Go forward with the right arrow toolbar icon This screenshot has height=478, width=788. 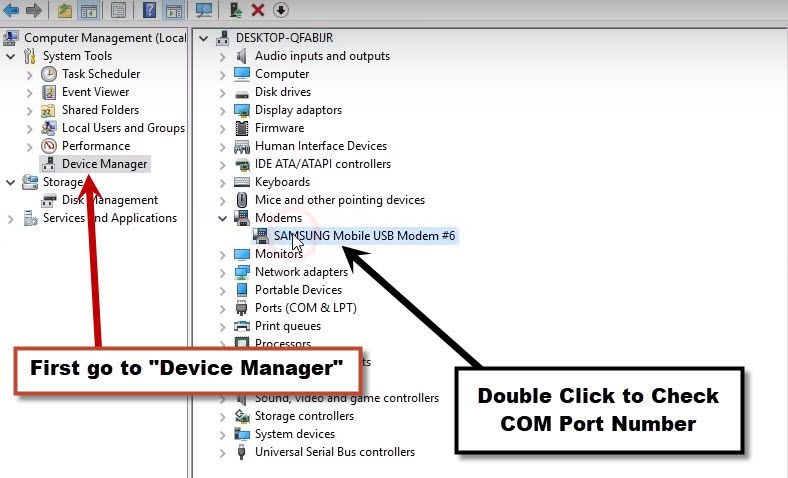point(33,10)
